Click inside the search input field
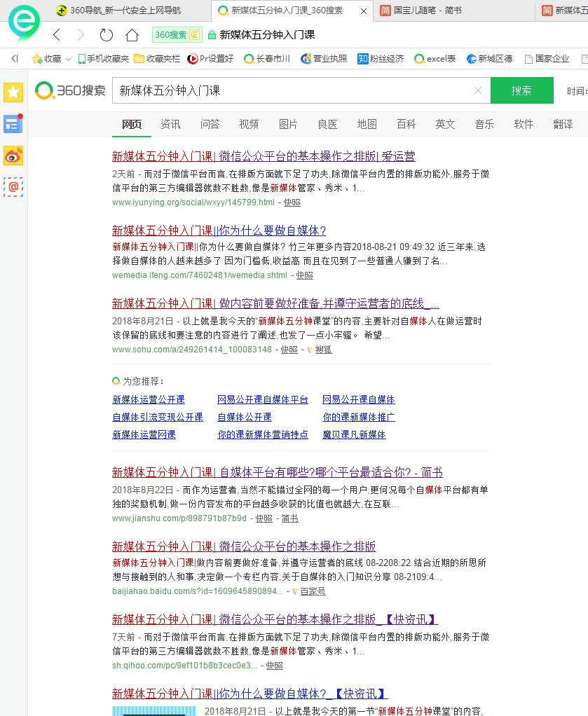The image size is (588, 716). [x=280, y=91]
